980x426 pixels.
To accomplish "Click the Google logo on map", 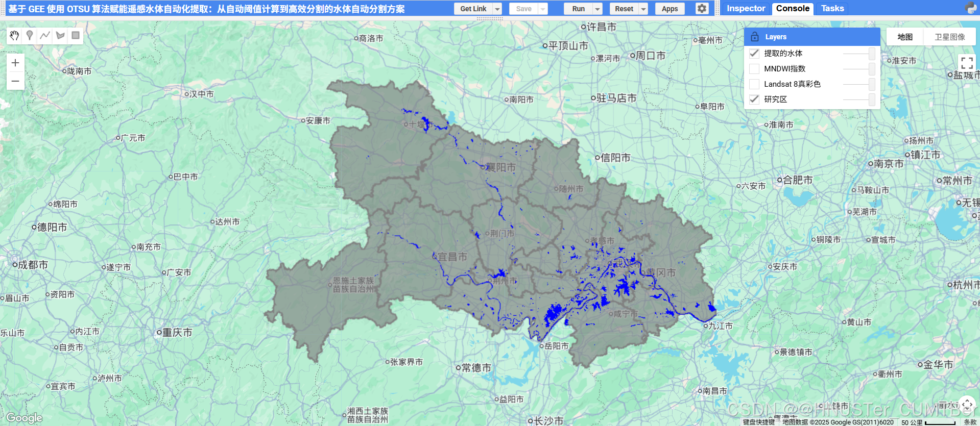I will (x=25, y=418).
